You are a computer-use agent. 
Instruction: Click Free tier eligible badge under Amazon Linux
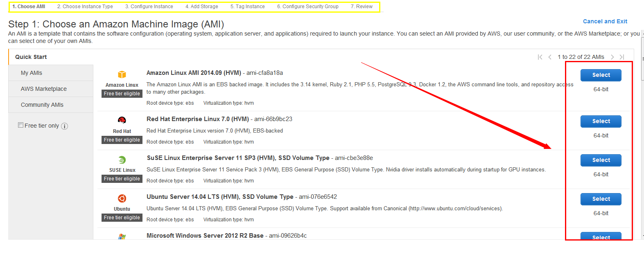point(122,94)
